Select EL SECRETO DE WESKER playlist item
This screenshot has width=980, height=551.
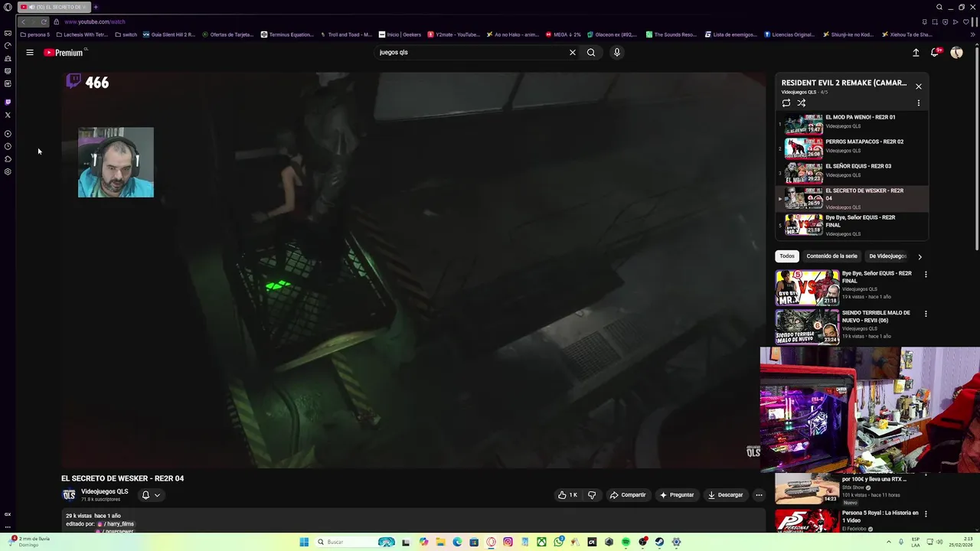(x=852, y=198)
